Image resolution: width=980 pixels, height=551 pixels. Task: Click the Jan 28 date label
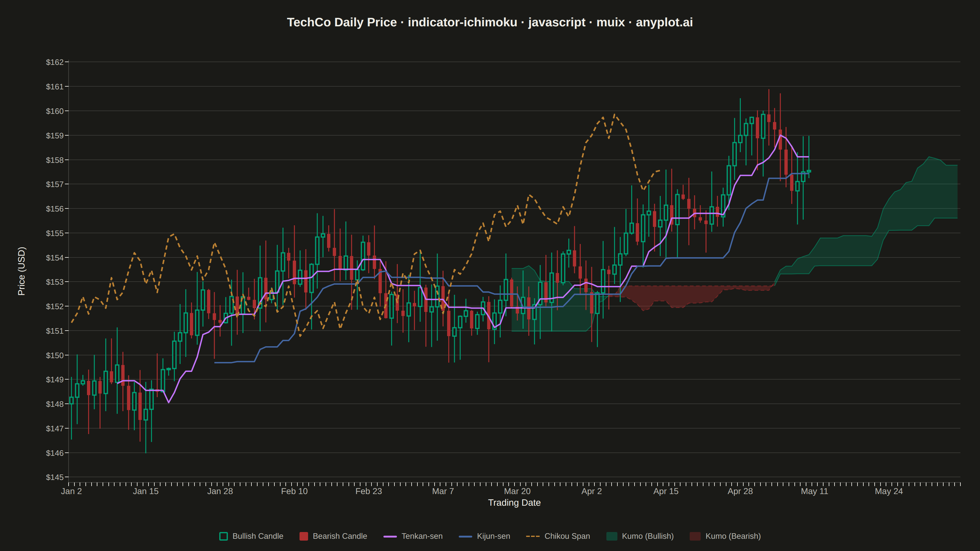(220, 491)
